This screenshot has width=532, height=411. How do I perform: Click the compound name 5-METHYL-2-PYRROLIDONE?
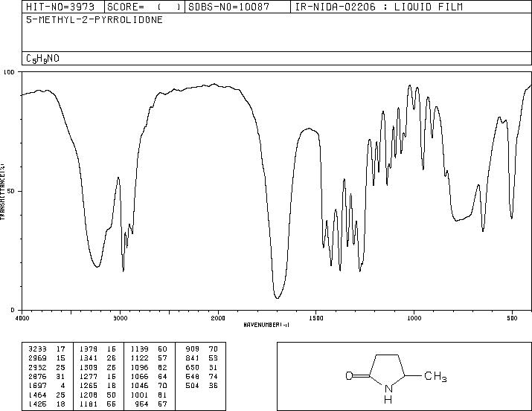[x=94, y=19]
